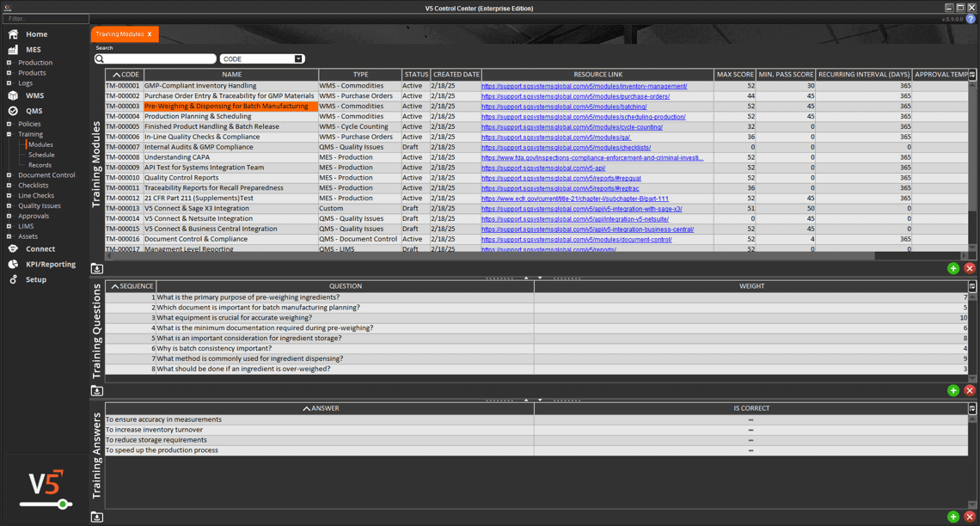Expand the Quality Issues tree node
980x526 pixels.
point(9,205)
